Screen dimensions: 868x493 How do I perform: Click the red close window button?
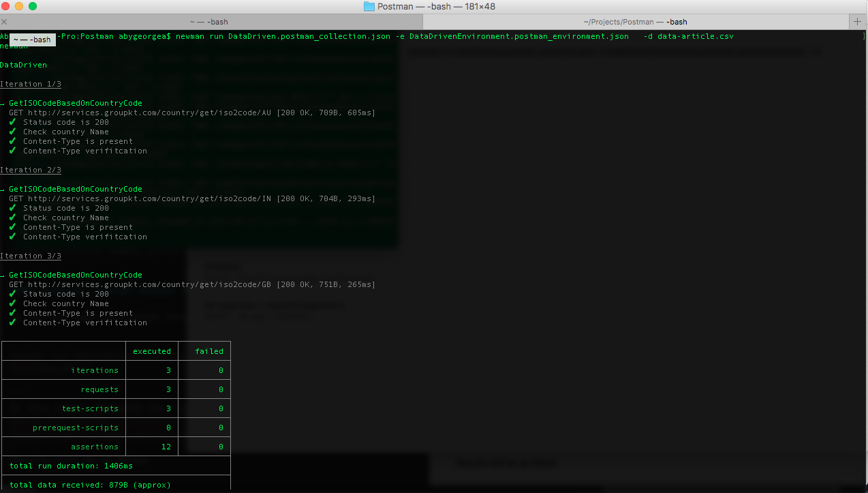tap(6, 6)
